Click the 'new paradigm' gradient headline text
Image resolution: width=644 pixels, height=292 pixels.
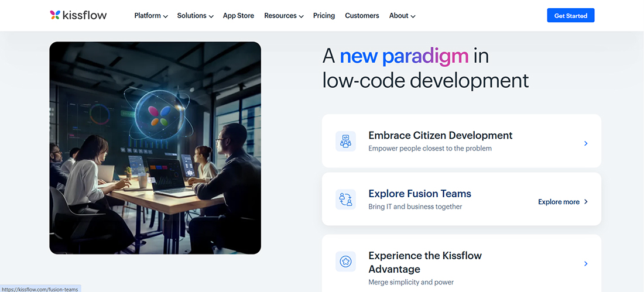pos(404,56)
